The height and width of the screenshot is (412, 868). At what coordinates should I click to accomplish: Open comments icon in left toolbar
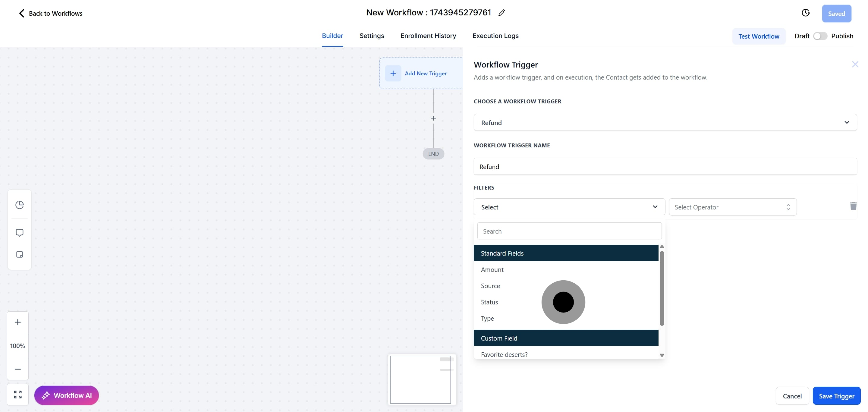pos(20,233)
